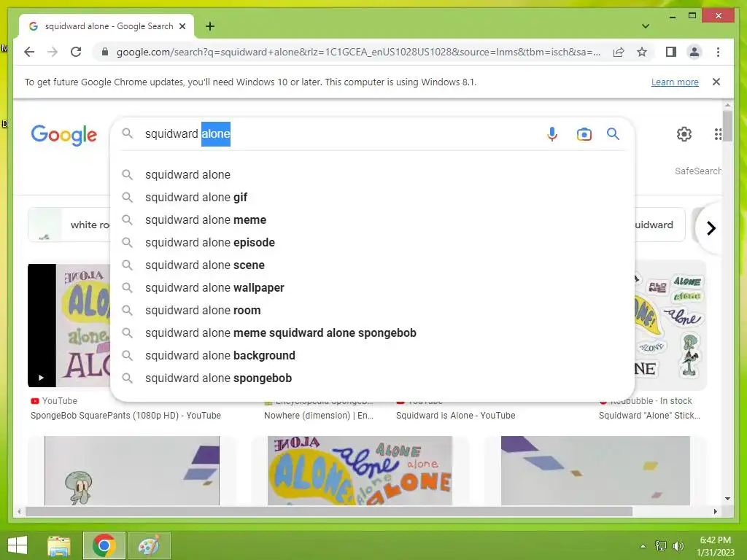Reload the page with refresh icon

[x=76, y=52]
